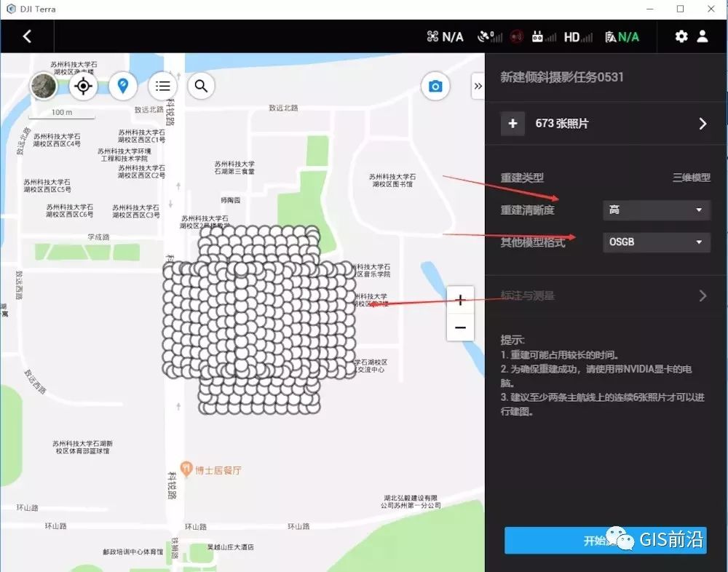This screenshot has height=572, width=728.
Task: Open application settings via the gear icon
Action: tap(681, 36)
